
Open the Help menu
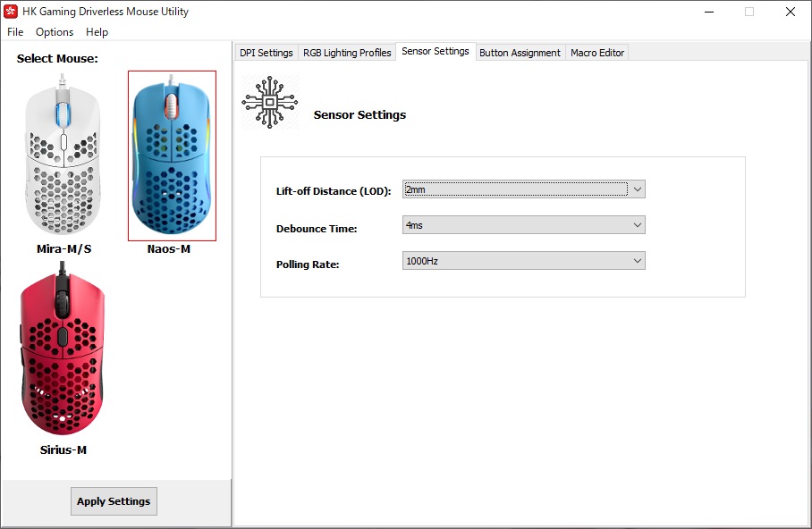(x=97, y=32)
